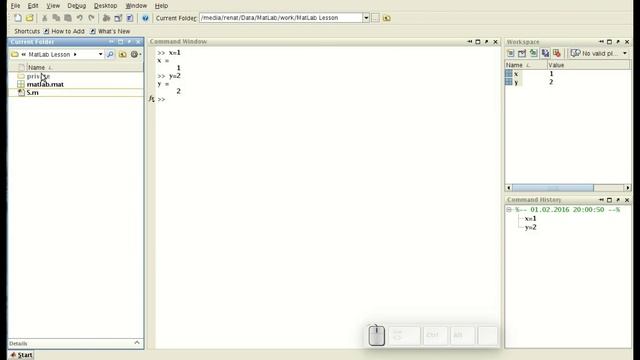Collapse the 01.02.2016 Command History session
Screen dimensions: 640x360
pyautogui.click(x=509, y=210)
